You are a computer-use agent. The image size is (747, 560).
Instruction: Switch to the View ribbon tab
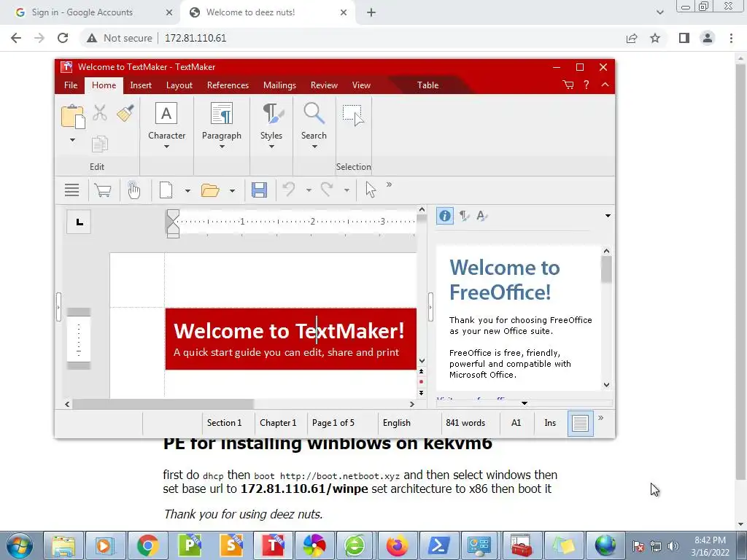click(361, 85)
